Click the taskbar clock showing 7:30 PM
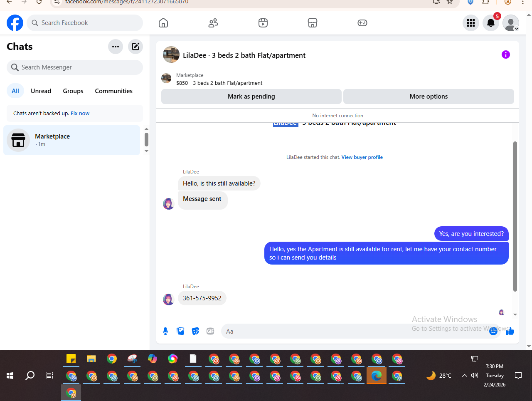This screenshot has height=401, width=532. pos(495,376)
